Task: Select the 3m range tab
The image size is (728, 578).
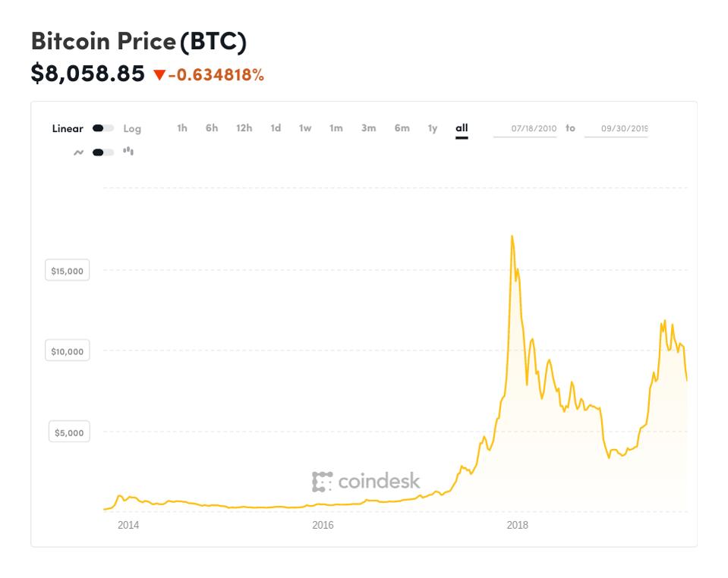Action: coord(368,128)
